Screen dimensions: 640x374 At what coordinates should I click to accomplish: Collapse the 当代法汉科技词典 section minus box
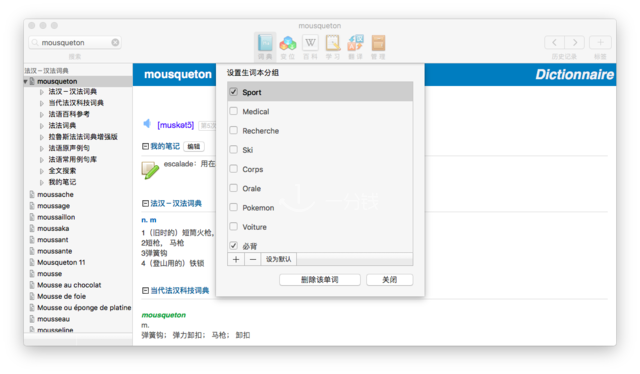point(145,290)
